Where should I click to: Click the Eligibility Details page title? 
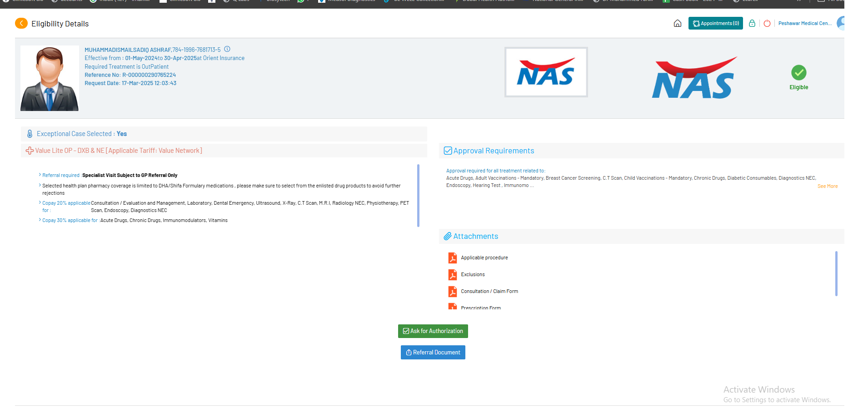pos(60,24)
